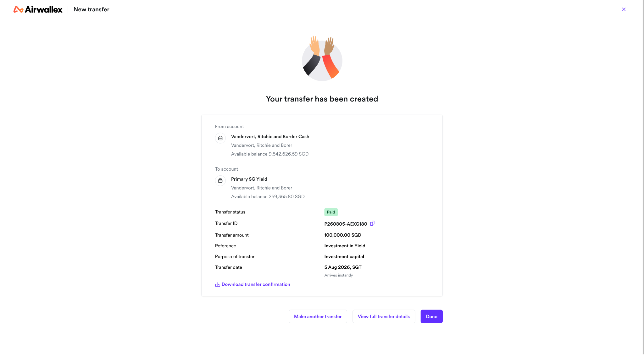Click the Investment in Yield reference value
The width and height of the screenshot is (644, 362).
[345, 246]
